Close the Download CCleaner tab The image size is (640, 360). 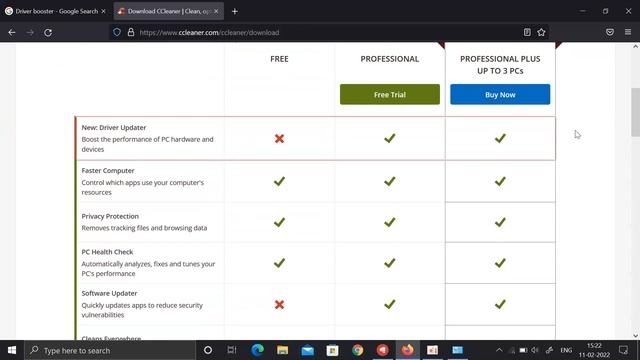pos(216,11)
